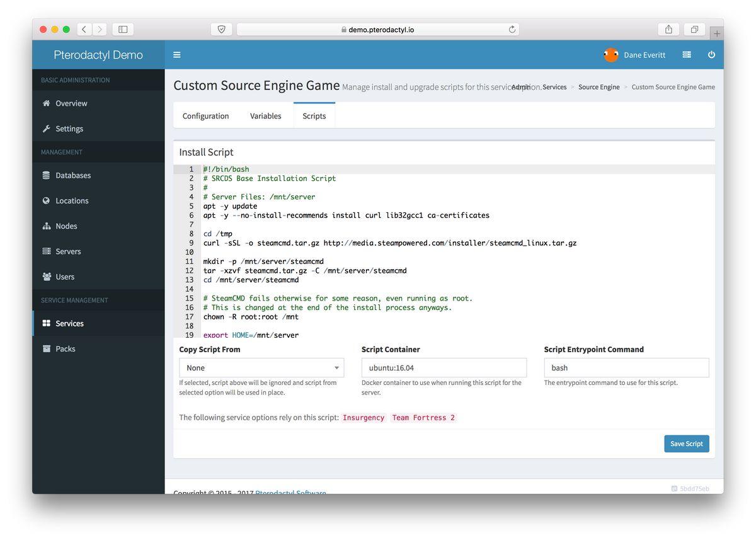Switch to the Variables tab
Image resolution: width=756 pixels, height=540 pixels.
pyautogui.click(x=266, y=116)
